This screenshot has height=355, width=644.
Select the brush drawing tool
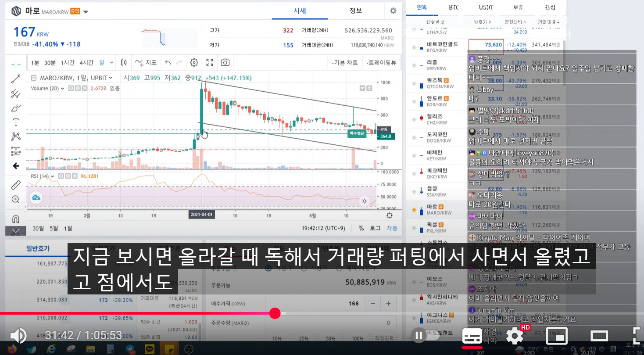pos(16,108)
